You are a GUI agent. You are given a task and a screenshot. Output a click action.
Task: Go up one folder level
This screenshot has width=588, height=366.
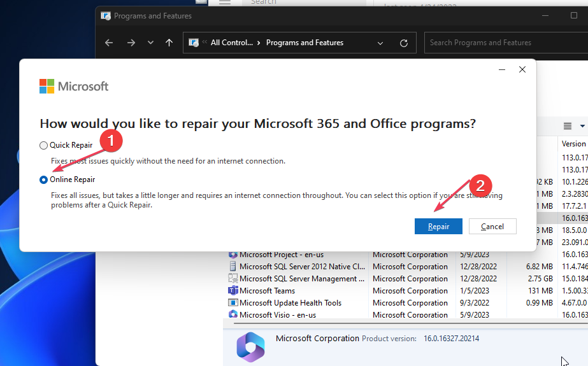pyautogui.click(x=169, y=43)
